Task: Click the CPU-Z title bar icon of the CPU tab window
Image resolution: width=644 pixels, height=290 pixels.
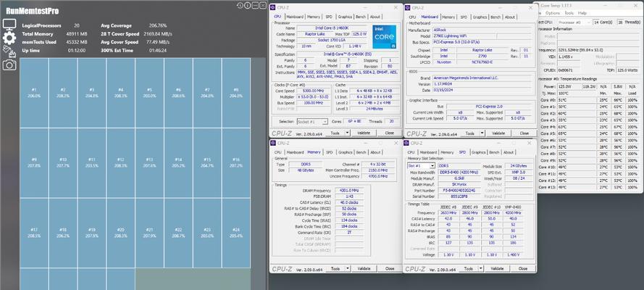Action: (x=274, y=7)
